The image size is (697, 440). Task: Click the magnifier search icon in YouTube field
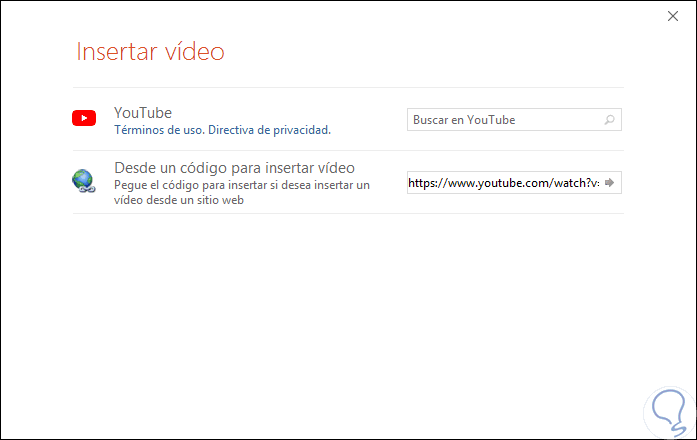pyautogui.click(x=609, y=120)
